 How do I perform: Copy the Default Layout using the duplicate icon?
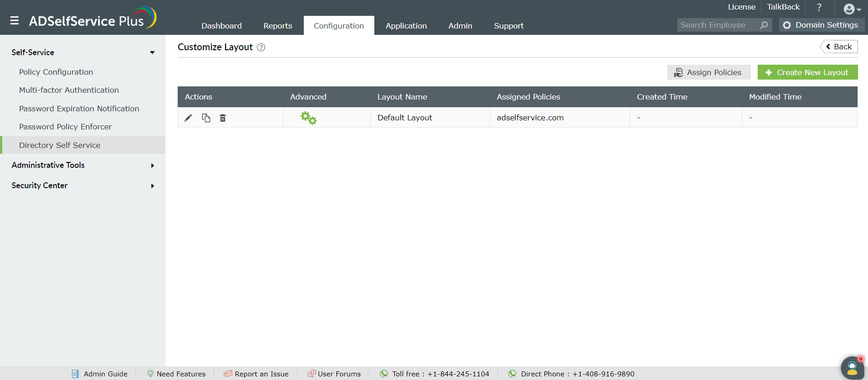pos(206,118)
